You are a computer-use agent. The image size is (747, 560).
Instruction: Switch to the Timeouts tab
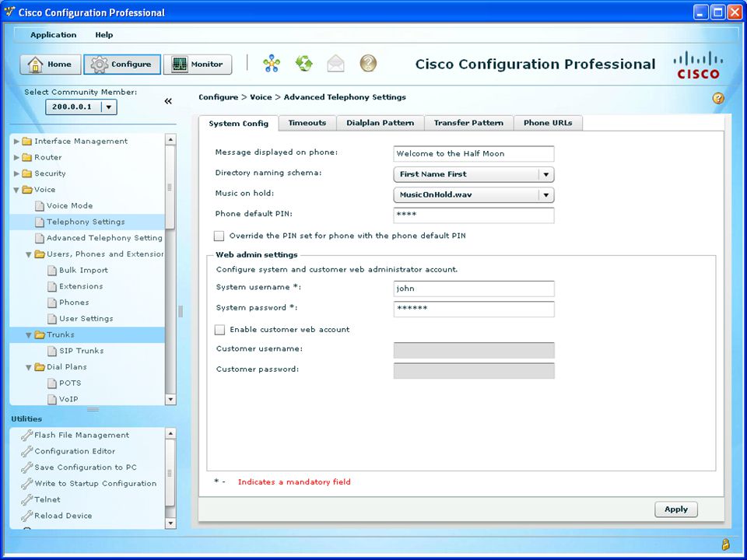point(307,123)
